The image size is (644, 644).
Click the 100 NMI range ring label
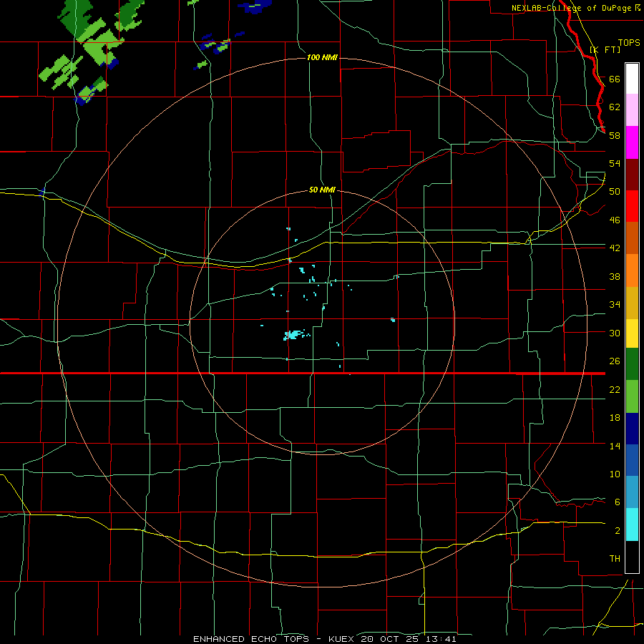322,57
